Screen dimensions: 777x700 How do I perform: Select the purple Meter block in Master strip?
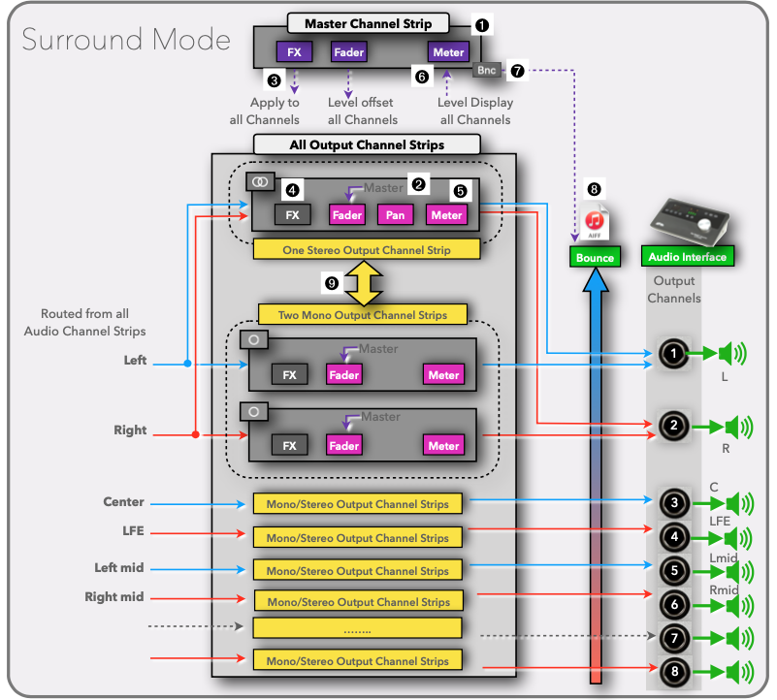point(448,52)
